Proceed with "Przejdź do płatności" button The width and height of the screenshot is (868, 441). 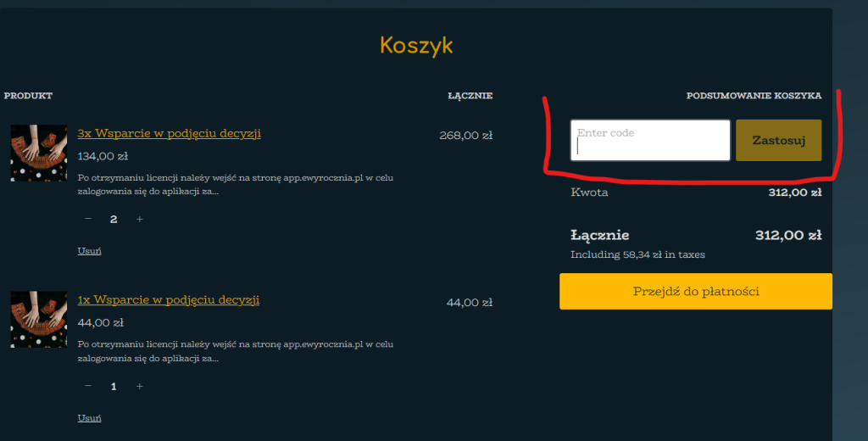695,292
